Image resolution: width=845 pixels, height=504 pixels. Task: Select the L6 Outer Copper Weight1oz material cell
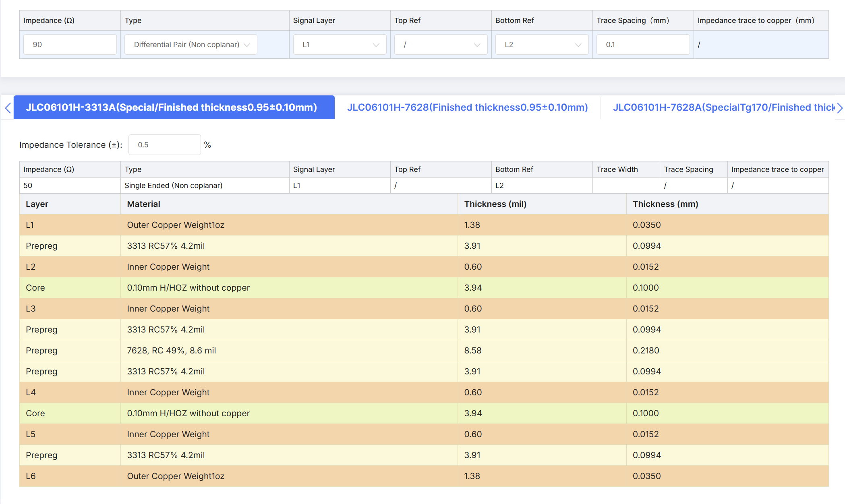pyautogui.click(x=289, y=476)
